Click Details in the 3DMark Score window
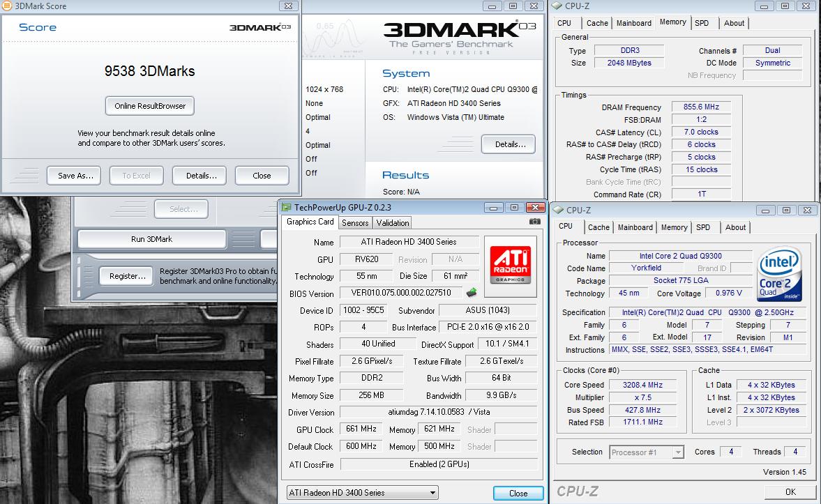Screen dimensions: 821x504 (201, 176)
